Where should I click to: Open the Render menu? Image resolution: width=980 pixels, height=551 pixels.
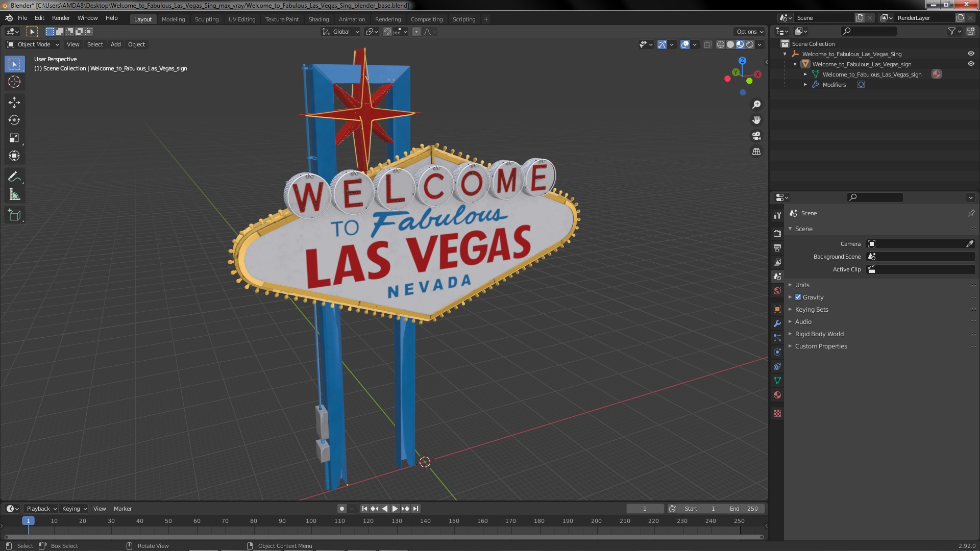pos(61,18)
